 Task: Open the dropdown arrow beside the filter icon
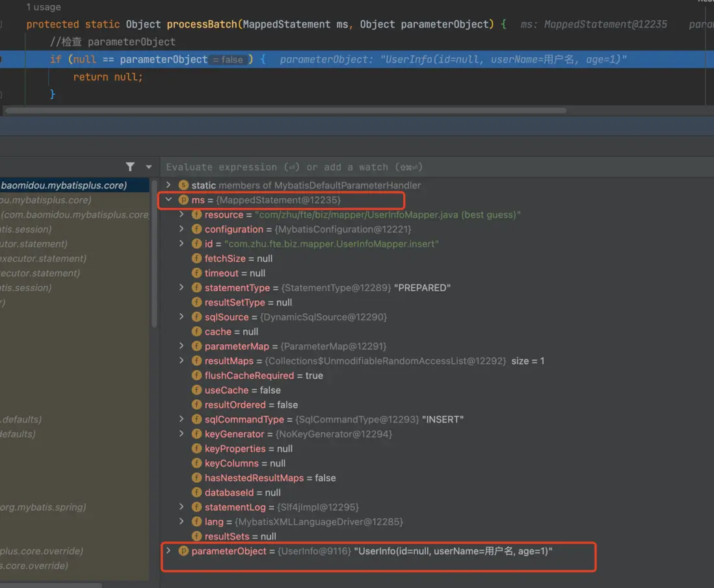tap(149, 167)
